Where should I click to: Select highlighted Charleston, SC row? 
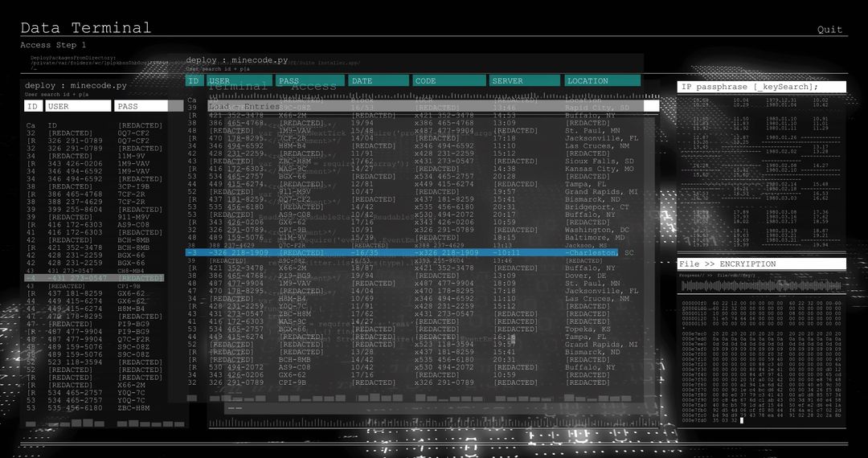coord(402,253)
